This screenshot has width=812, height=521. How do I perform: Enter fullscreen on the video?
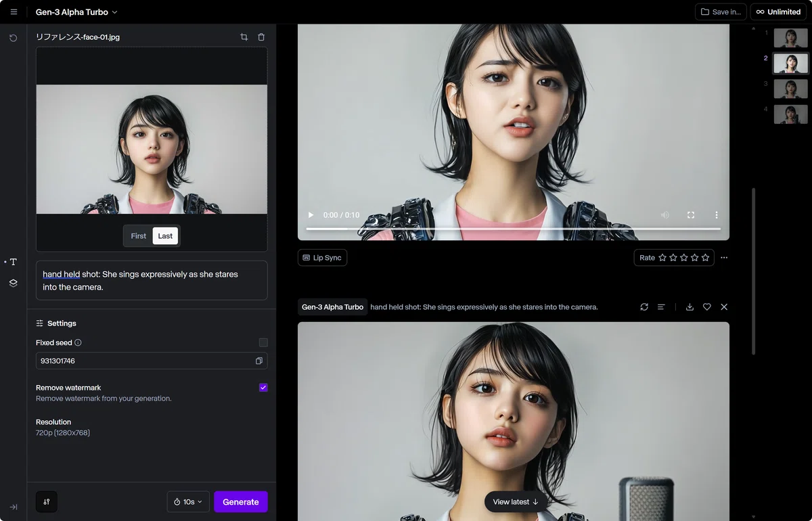click(691, 214)
